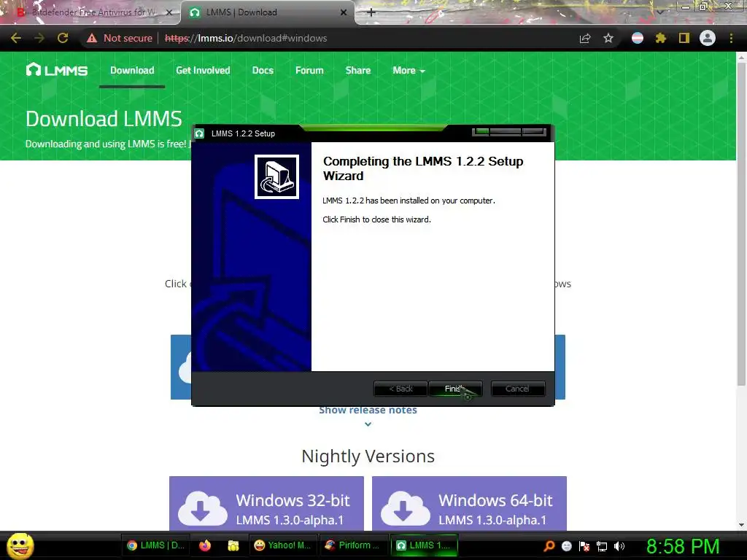The width and height of the screenshot is (747, 560).
Task: Click Cancel in the LMMS Setup wizard
Action: click(517, 389)
